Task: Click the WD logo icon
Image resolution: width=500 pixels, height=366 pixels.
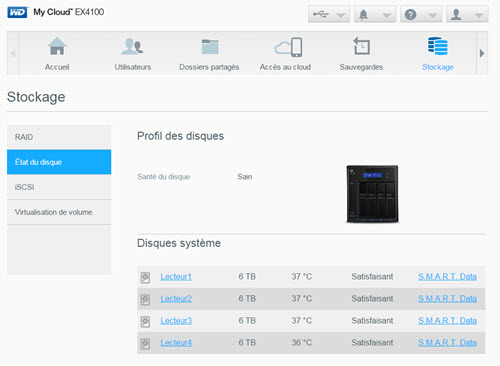Action: (x=17, y=12)
